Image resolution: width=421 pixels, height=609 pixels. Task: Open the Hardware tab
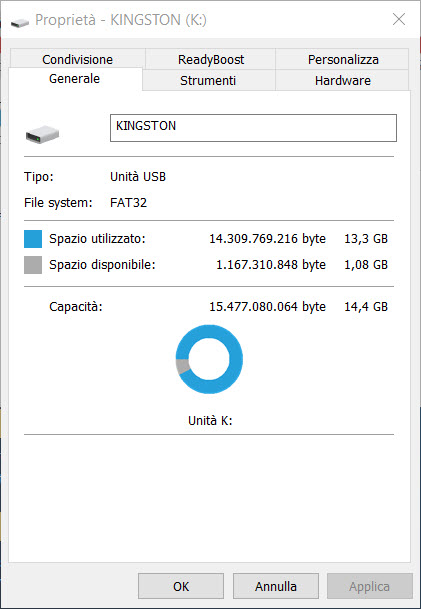coord(343,80)
